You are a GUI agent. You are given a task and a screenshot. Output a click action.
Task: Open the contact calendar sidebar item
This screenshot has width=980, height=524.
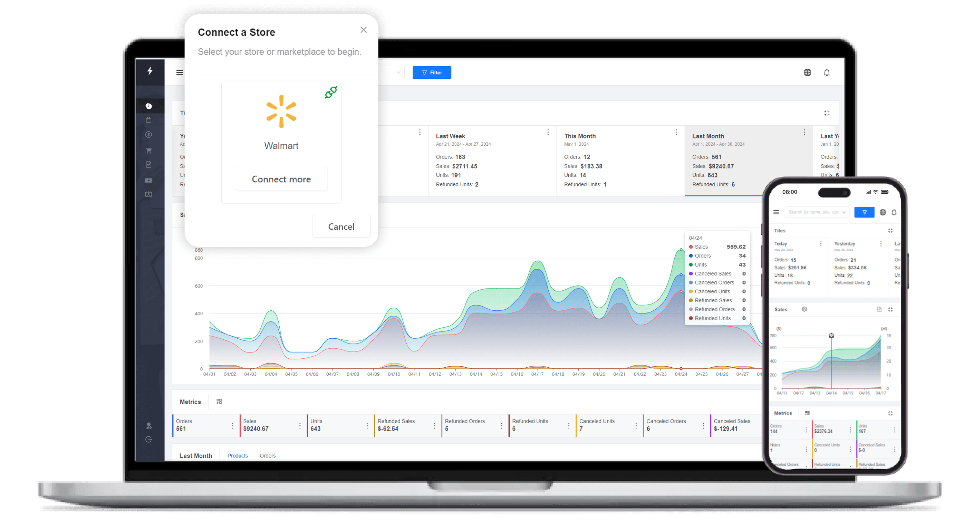[149, 194]
